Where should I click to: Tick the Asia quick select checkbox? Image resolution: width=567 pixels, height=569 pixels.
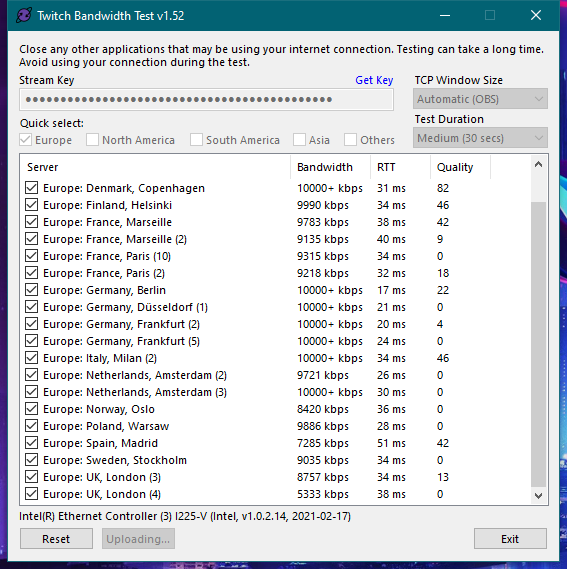(x=299, y=140)
